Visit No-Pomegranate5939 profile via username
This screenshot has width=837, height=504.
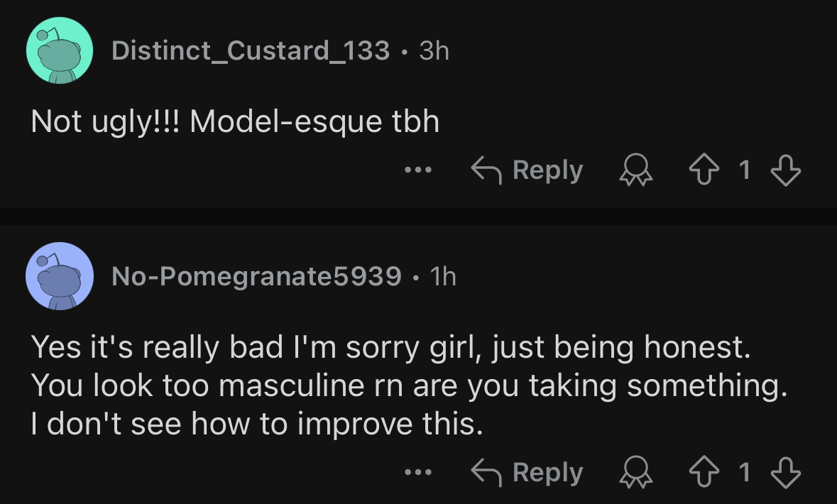[x=256, y=277]
